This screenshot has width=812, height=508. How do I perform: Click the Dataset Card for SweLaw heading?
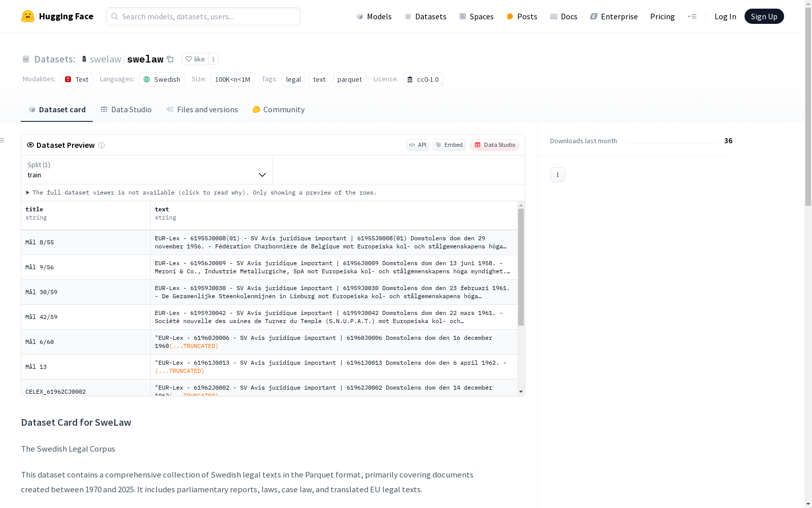[76, 423]
